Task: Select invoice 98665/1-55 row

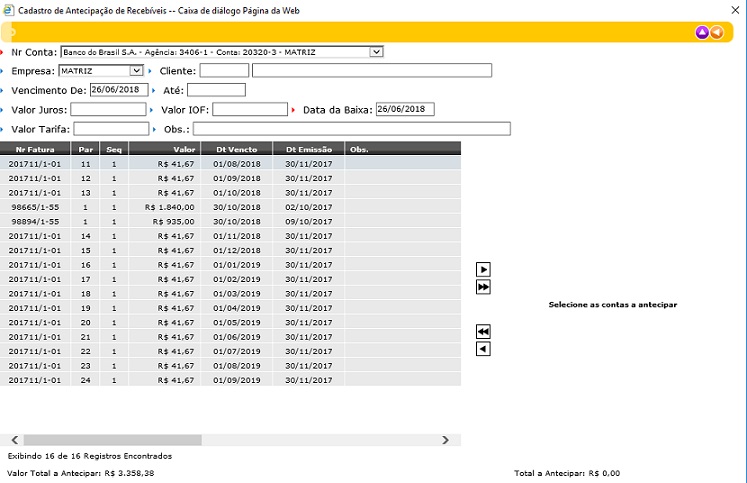Action: tap(33, 206)
